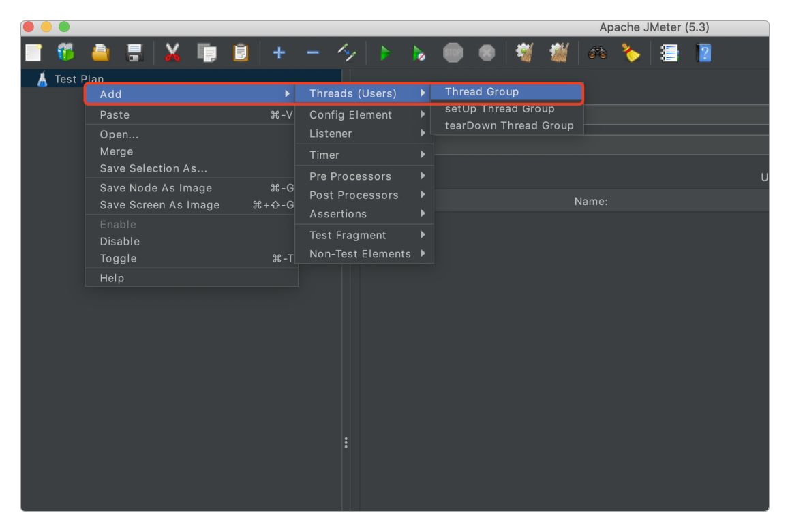Click the New test plan icon
This screenshot has width=790, height=532.
click(34, 52)
